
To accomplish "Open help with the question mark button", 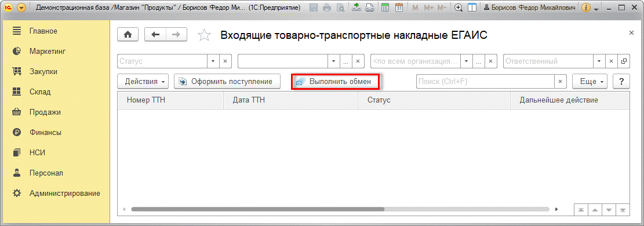I will 621,81.
